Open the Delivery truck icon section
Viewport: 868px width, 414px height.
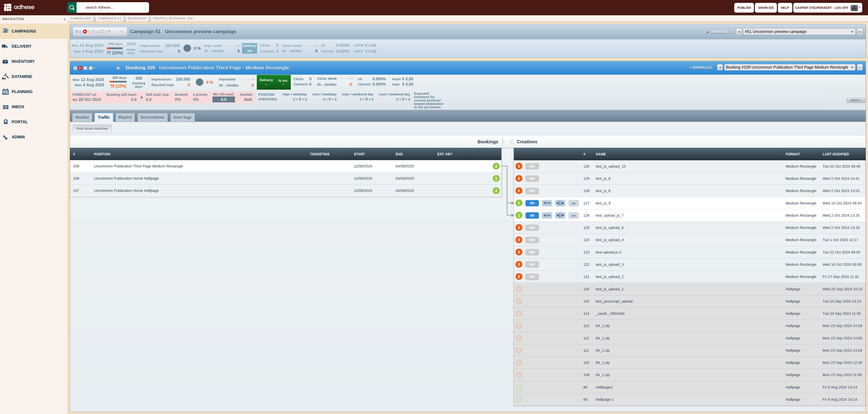5,46
